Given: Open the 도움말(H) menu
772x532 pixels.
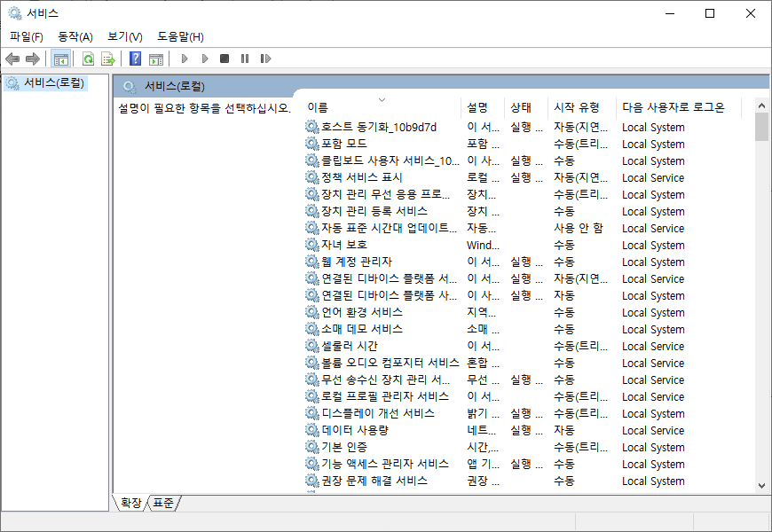Looking at the screenshot, I should 180,37.
